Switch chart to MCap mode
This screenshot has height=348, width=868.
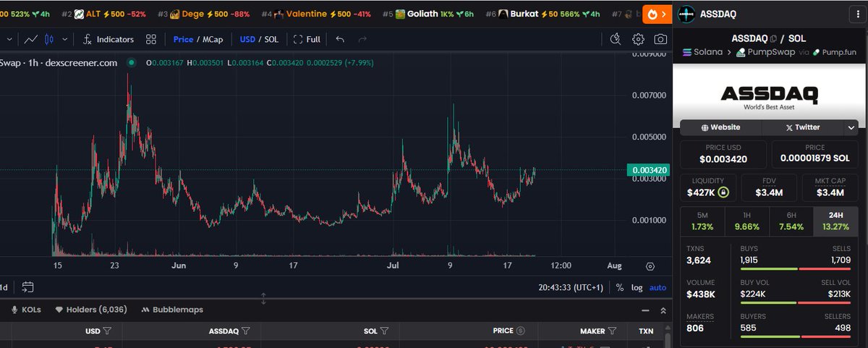click(212, 39)
